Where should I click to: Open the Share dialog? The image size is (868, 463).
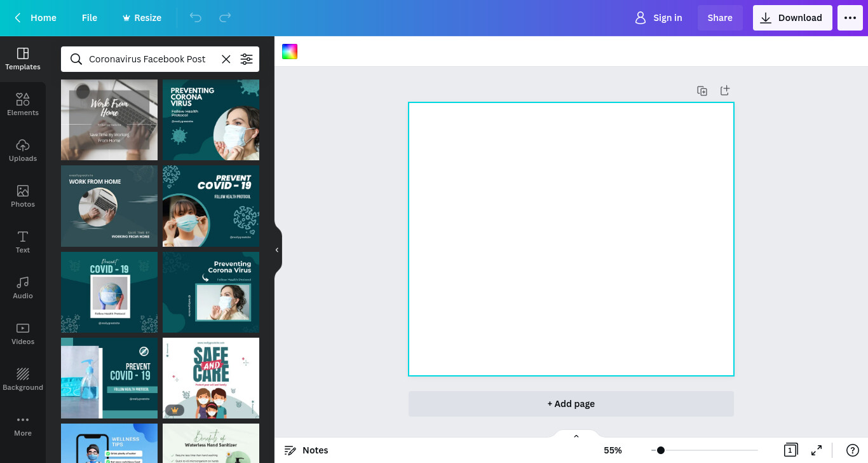click(x=720, y=18)
